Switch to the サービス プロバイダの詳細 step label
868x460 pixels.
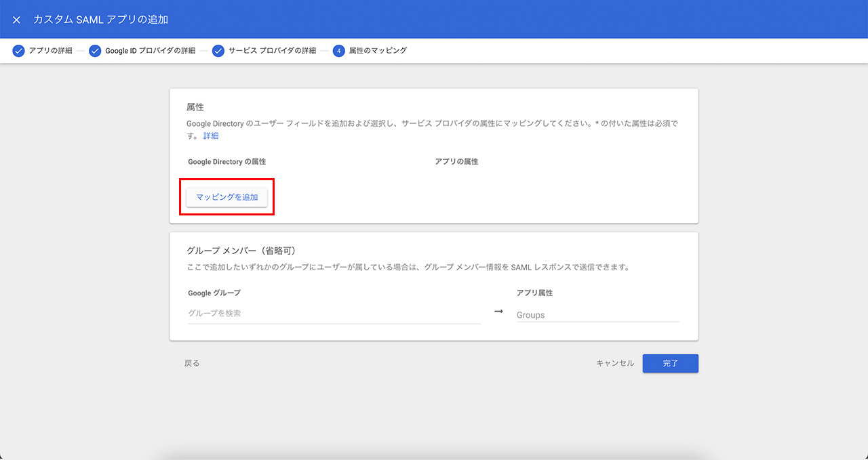(272, 51)
